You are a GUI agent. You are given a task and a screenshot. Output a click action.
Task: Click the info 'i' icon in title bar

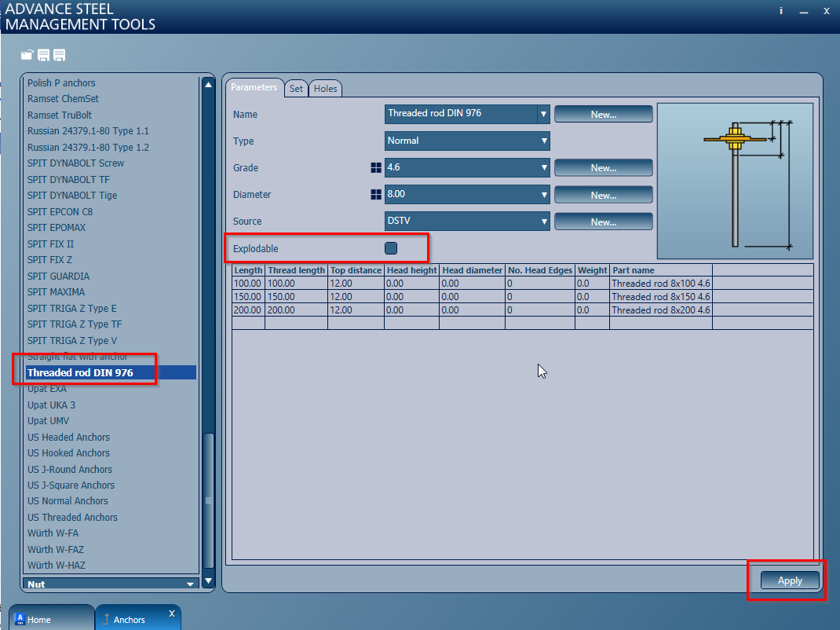click(781, 11)
